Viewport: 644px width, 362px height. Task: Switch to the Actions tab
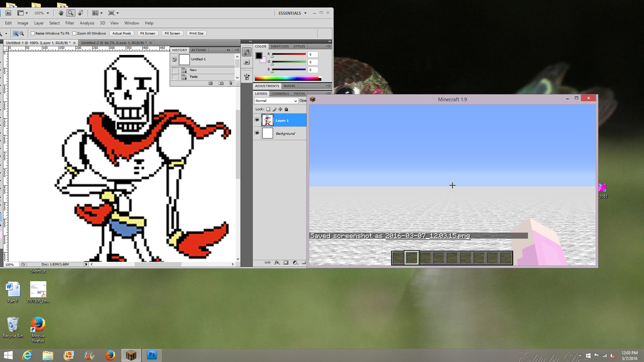(x=199, y=50)
